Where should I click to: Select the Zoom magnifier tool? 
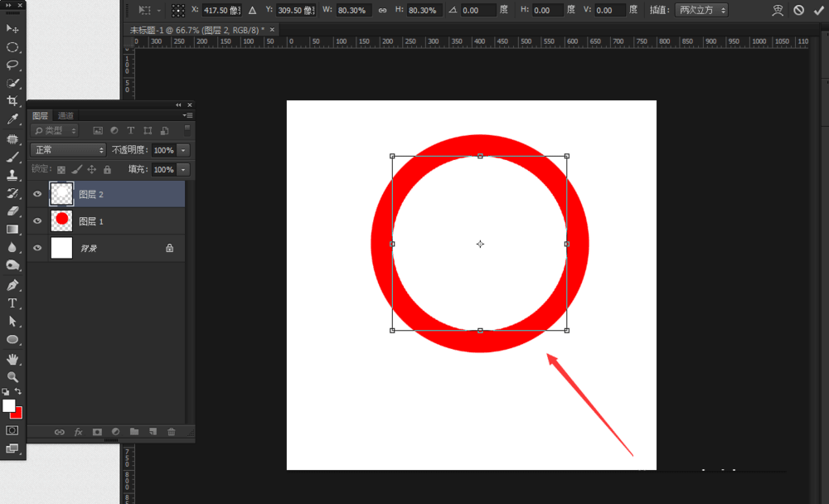point(12,377)
